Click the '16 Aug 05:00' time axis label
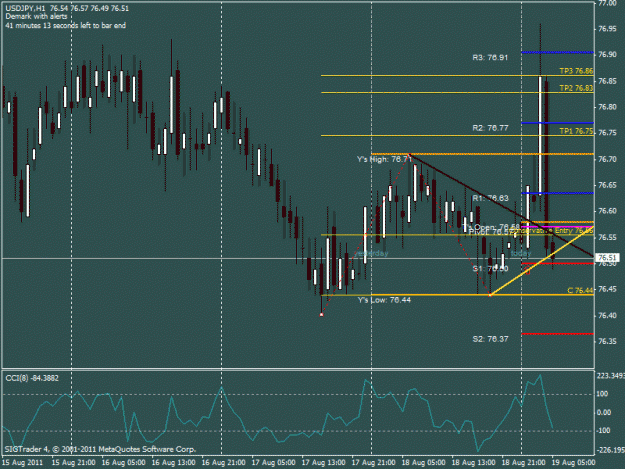 [123, 463]
